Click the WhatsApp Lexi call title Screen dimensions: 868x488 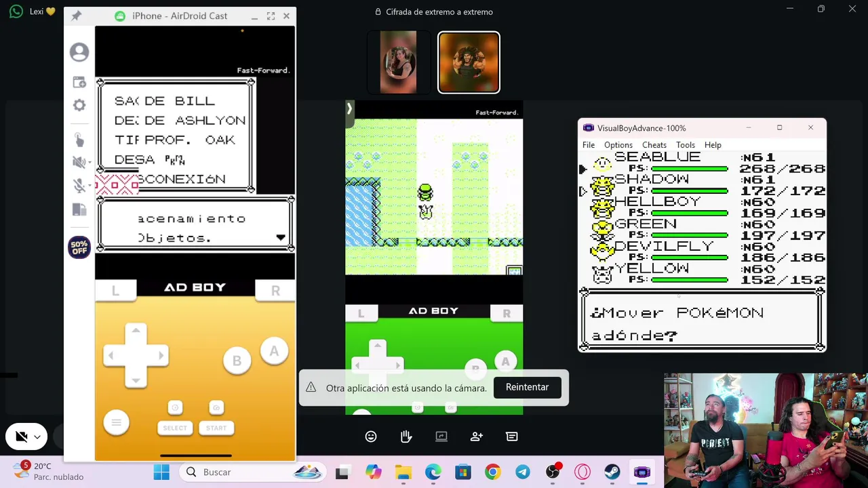pyautogui.click(x=42, y=12)
